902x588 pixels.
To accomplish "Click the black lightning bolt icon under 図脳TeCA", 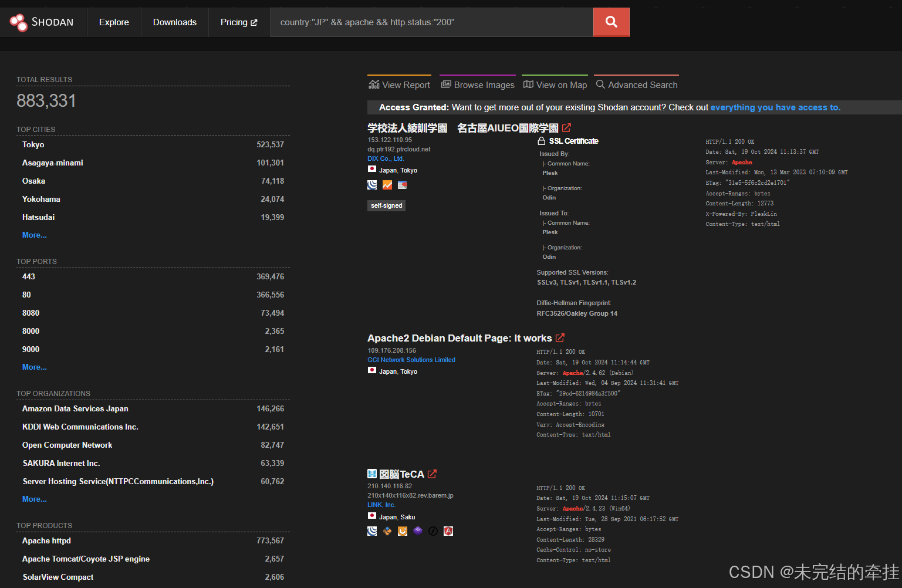I will [x=433, y=531].
